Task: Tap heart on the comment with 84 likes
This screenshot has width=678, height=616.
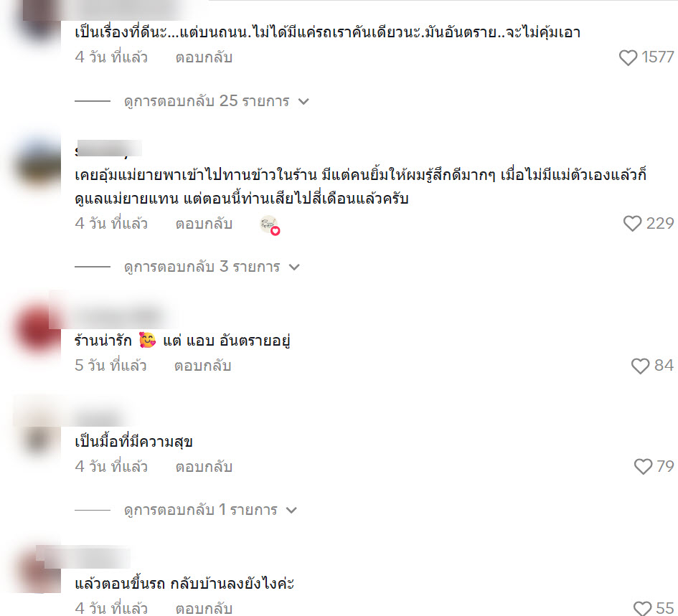Action: (640, 366)
